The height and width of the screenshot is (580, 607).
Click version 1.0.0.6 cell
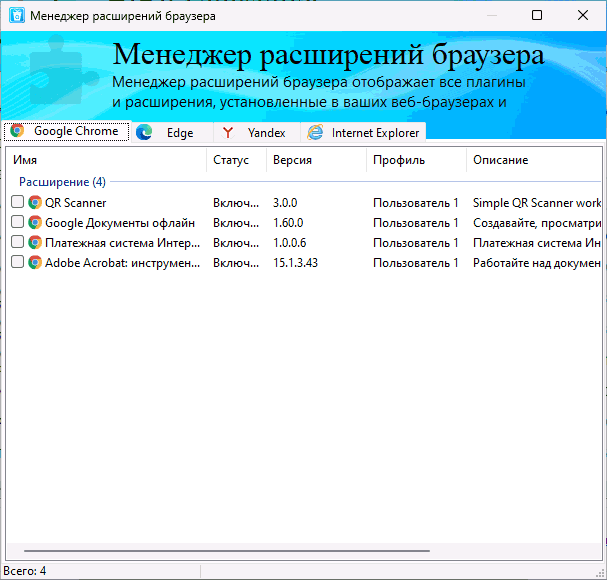pyautogui.click(x=290, y=243)
